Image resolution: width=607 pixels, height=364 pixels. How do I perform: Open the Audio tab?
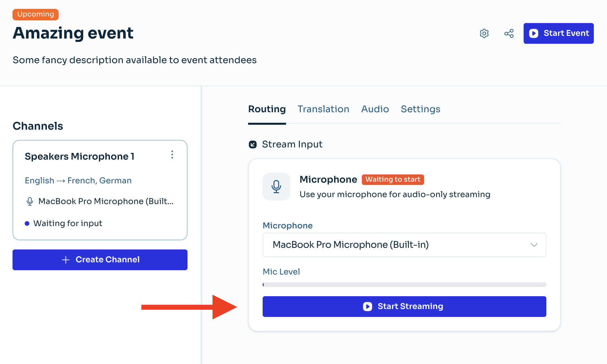tap(375, 109)
